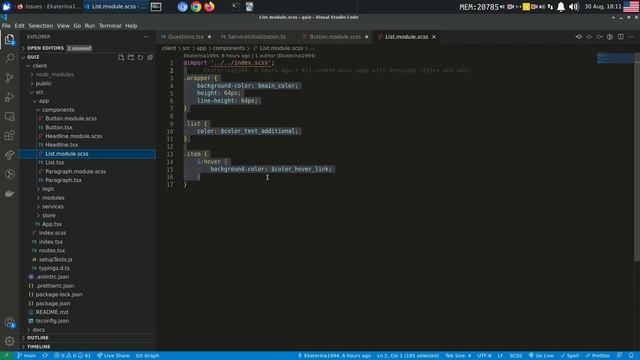The image size is (640, 360).
Task: Click Prettier status bar item
Action: point(598,356)
